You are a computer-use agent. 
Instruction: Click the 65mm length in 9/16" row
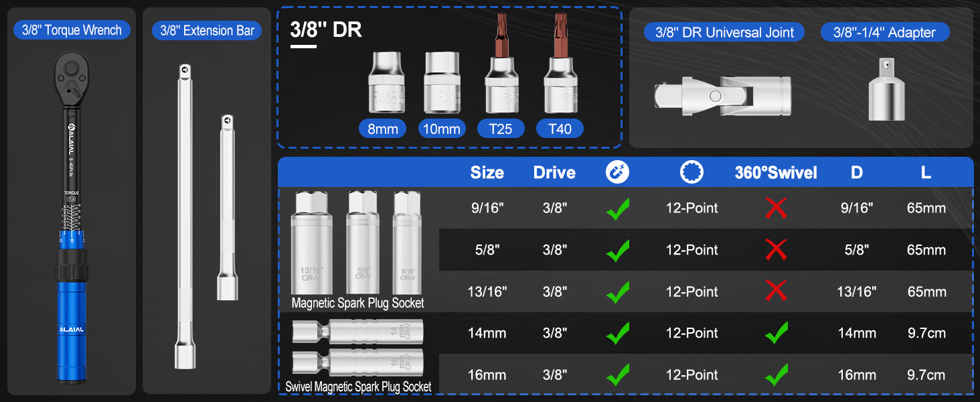(x=926, y=208)
